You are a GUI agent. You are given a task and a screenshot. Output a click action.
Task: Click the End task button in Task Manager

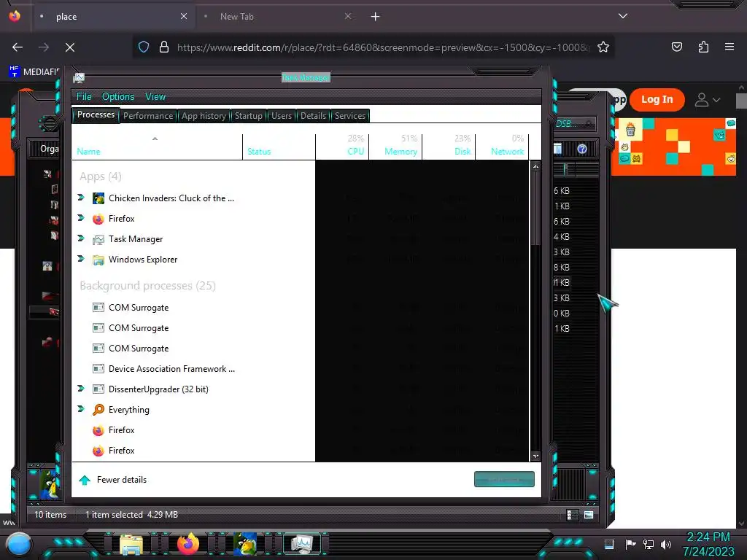click(x=504, y=480)
